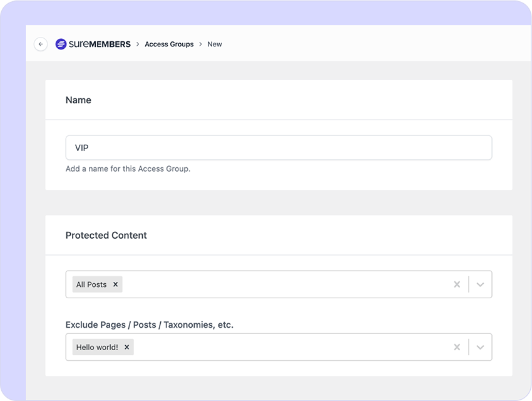Remove the All Posts tag
This screenshot has height=401, width=532.
(115, 284)
